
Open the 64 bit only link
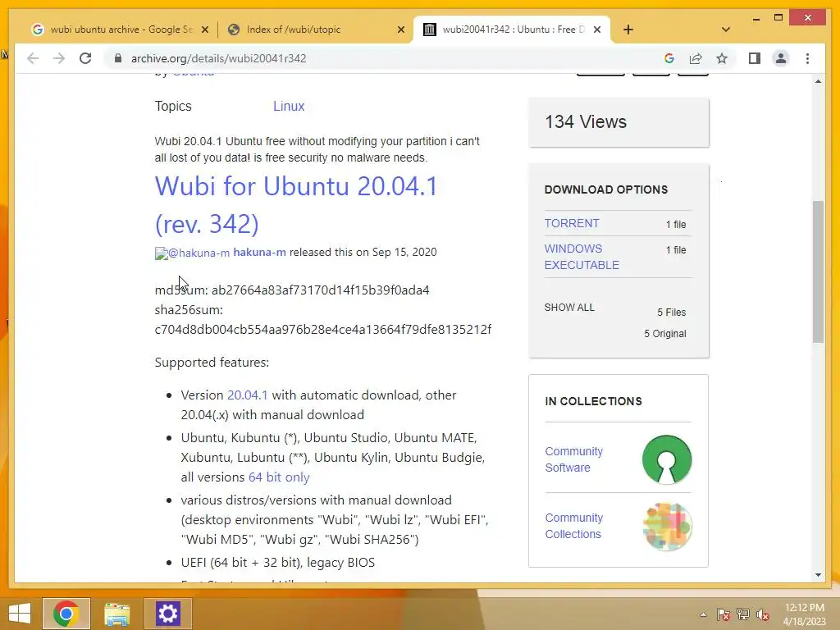[279, 477]
